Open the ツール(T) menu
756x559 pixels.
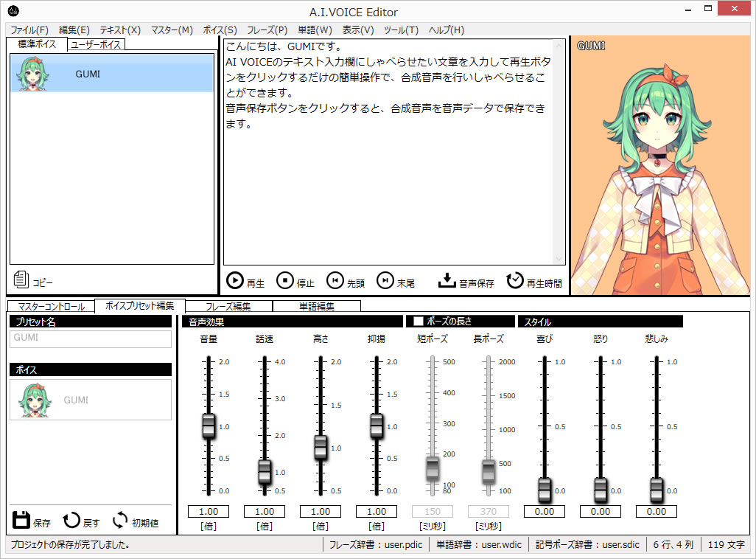tap(401, 30)
